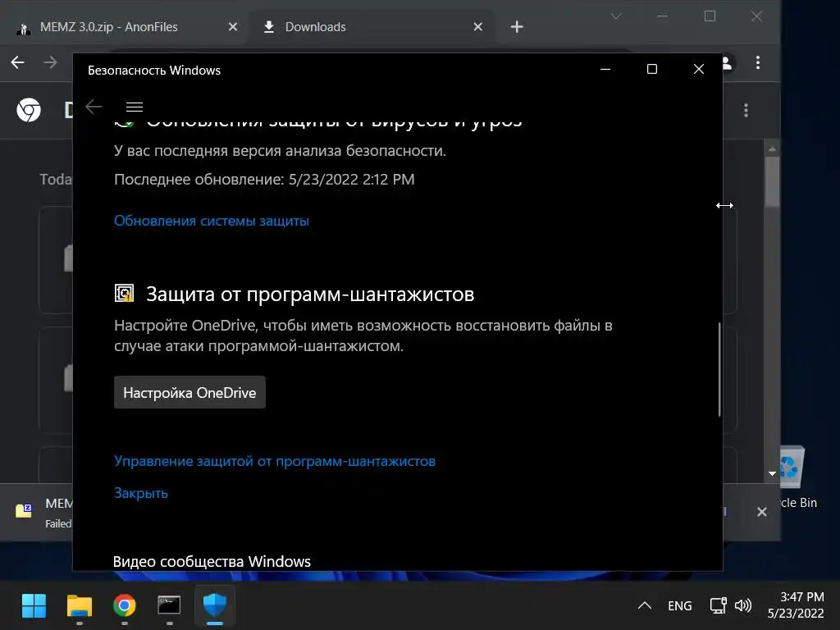Click the ransomware protection section icon
The height and width of the screenshot is (630, 840).
(x=125, y=294)
